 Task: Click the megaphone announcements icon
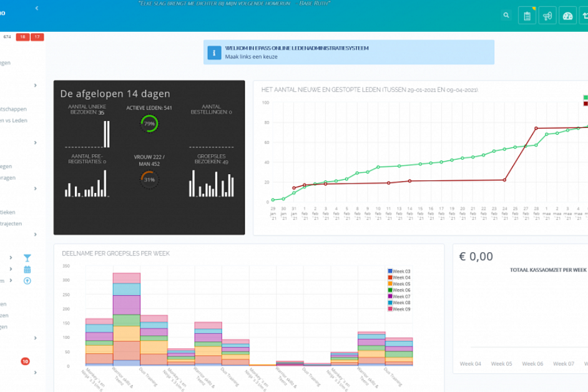point(547,16)
